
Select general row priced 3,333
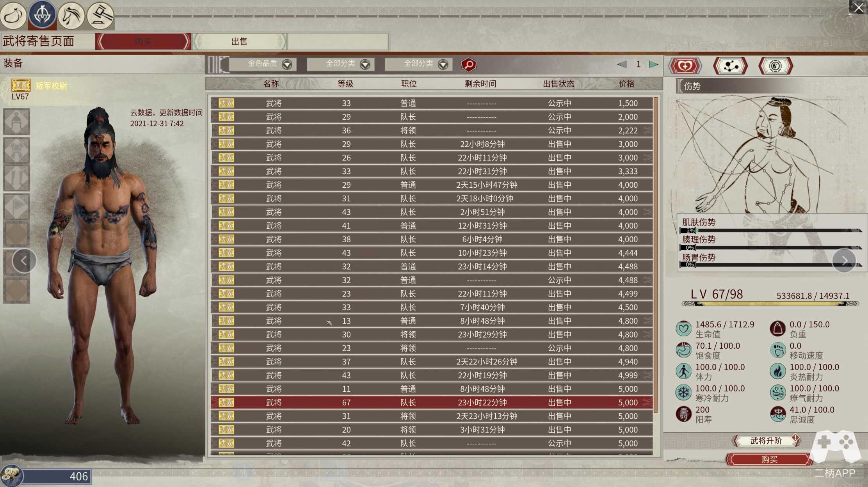[432, 171]
